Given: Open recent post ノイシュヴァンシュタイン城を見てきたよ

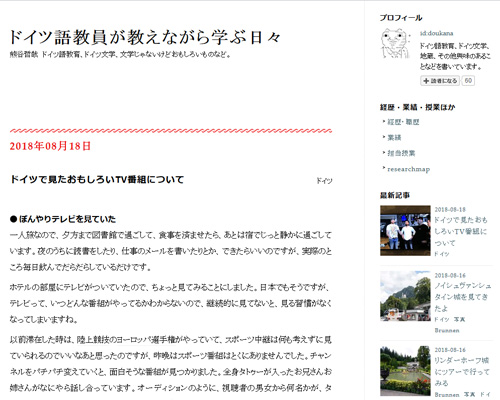Looking at the screenshot, I should pyautogui.click(x=462, y=297).
